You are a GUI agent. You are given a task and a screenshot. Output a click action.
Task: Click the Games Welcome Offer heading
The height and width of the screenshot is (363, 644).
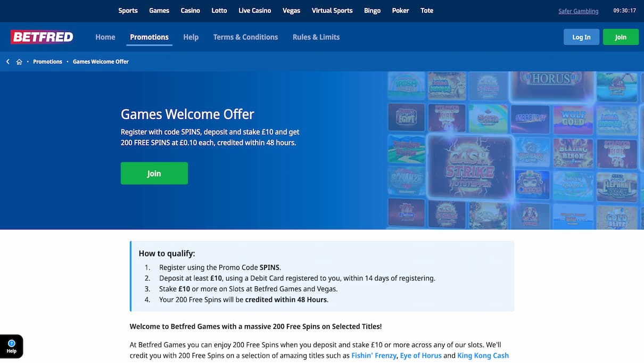187,114
